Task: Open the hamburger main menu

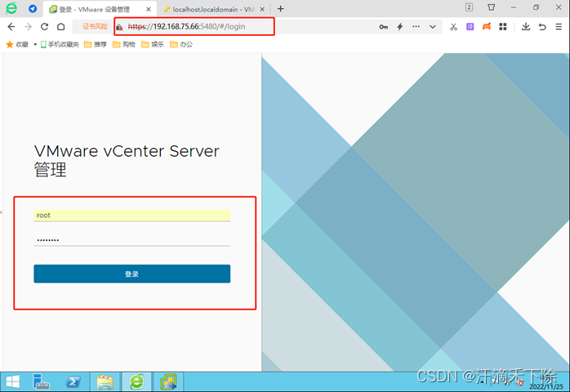Action: (559, 27)
